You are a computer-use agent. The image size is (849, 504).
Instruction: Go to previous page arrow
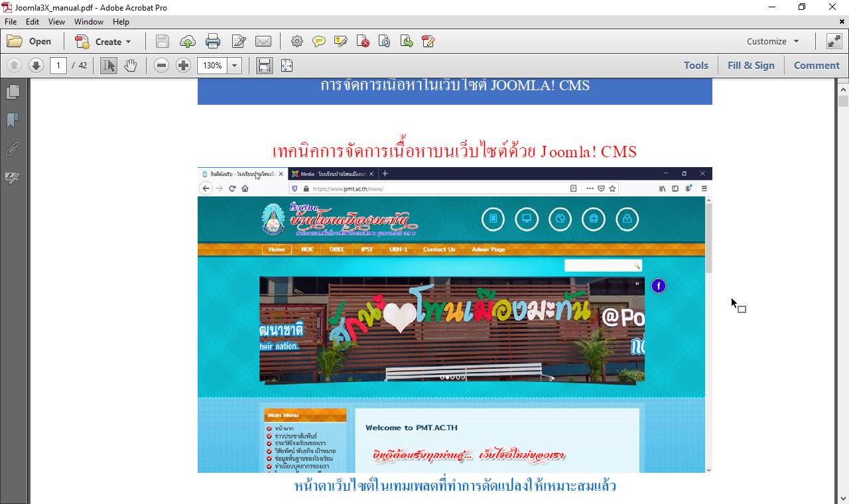point(15,65)
